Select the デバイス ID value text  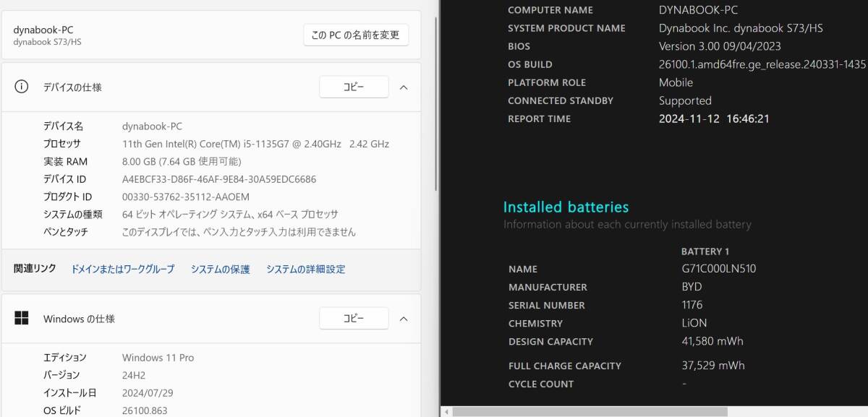click(x=219, y=179)
